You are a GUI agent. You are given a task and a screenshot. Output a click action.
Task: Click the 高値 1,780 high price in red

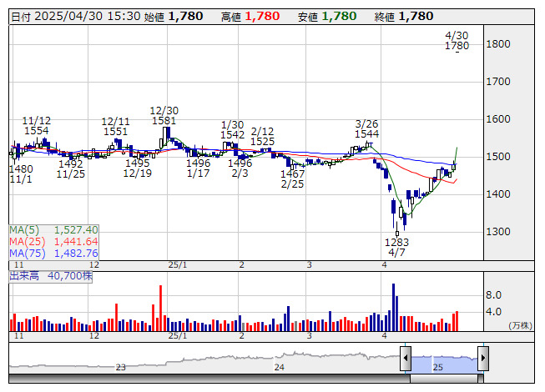(250, 17)
